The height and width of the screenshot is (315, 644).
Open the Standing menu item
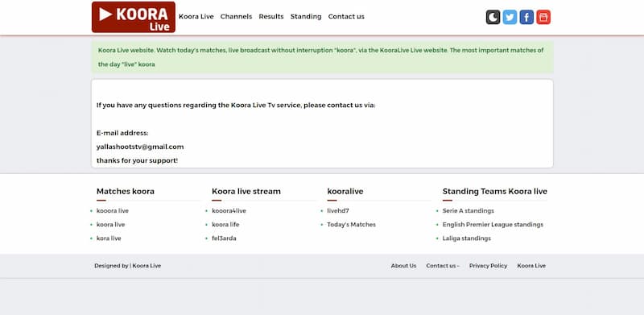306,16
